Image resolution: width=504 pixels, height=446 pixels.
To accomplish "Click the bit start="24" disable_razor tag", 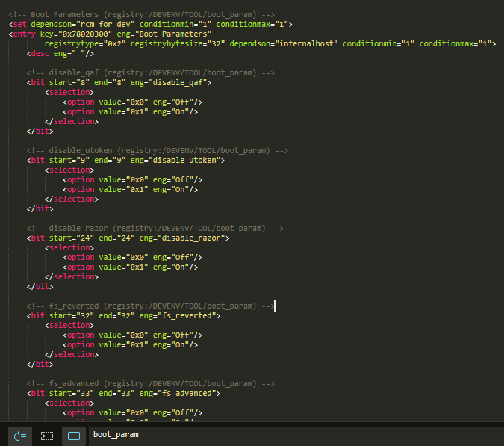I will pos(128,238).
